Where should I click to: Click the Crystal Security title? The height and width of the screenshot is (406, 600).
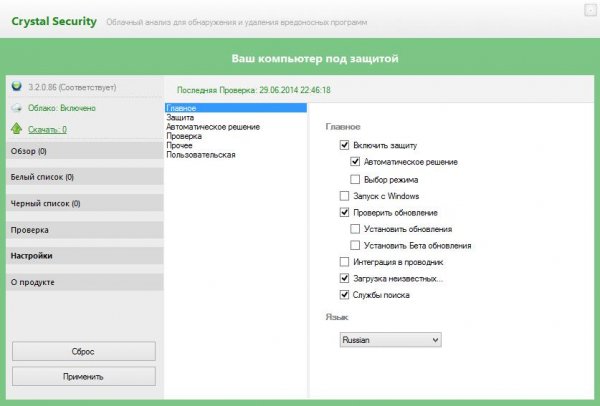pos(54,21)
